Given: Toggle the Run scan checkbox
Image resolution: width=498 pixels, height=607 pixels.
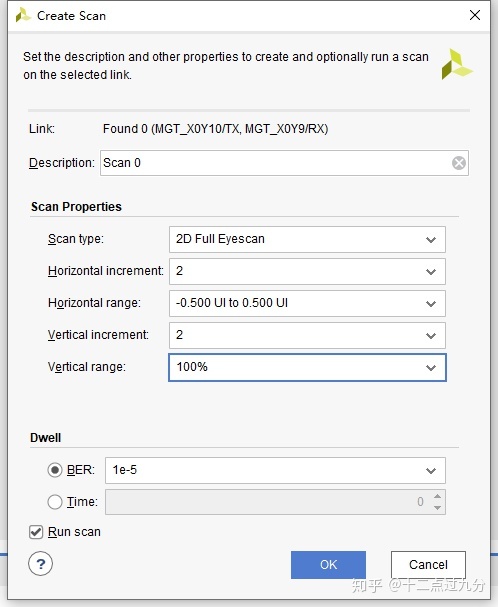Looking at the screenshot, I should click(x=36, y=532).
